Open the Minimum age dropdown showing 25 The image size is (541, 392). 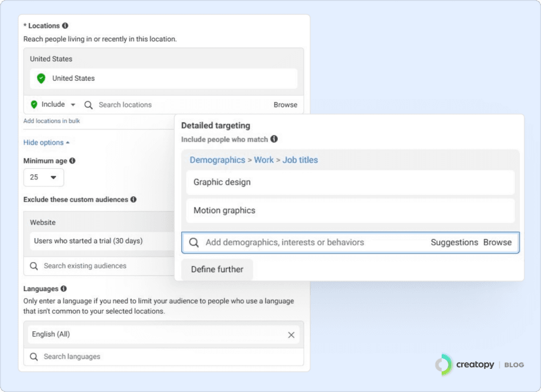43,178
